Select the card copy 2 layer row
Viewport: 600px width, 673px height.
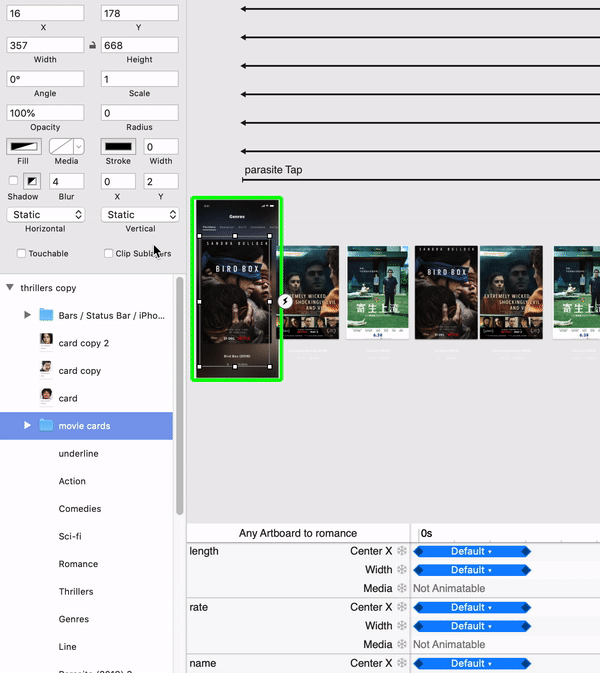coord(86,343)
